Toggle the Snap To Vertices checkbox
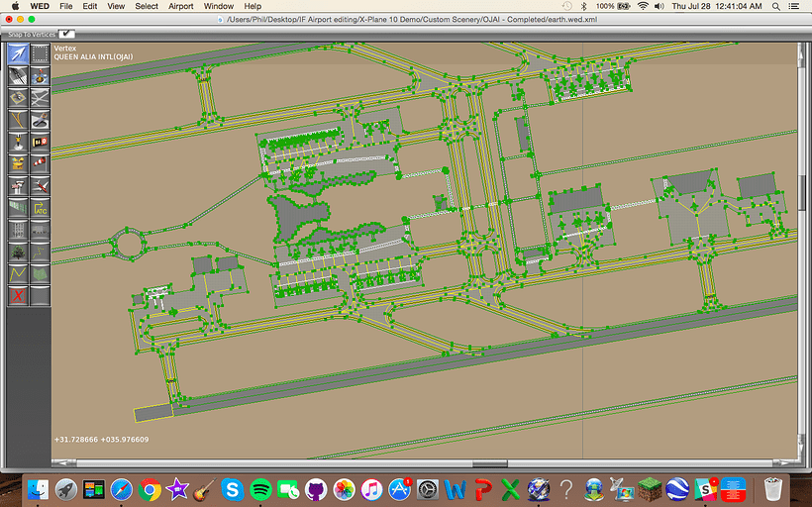The width and height of the screenshot is (812, 507). 66,34
